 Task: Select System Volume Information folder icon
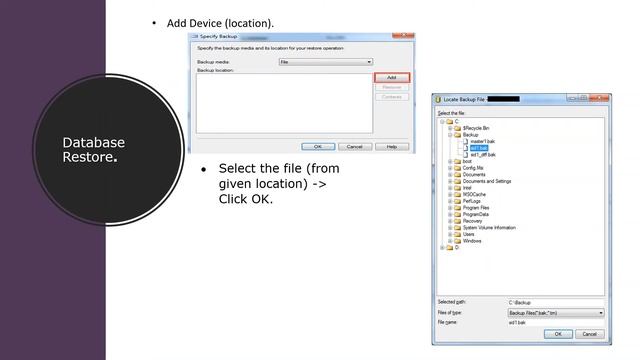[x=458, y=228]
